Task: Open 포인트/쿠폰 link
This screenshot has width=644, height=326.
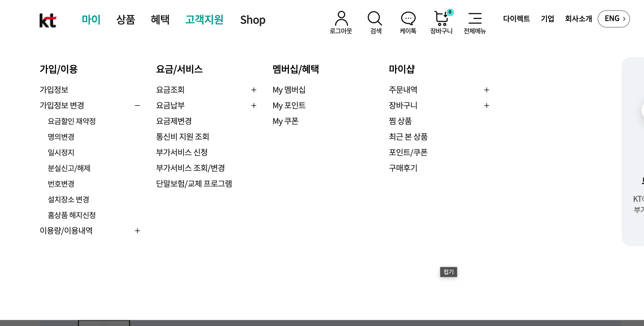Action: coord(408,152)
